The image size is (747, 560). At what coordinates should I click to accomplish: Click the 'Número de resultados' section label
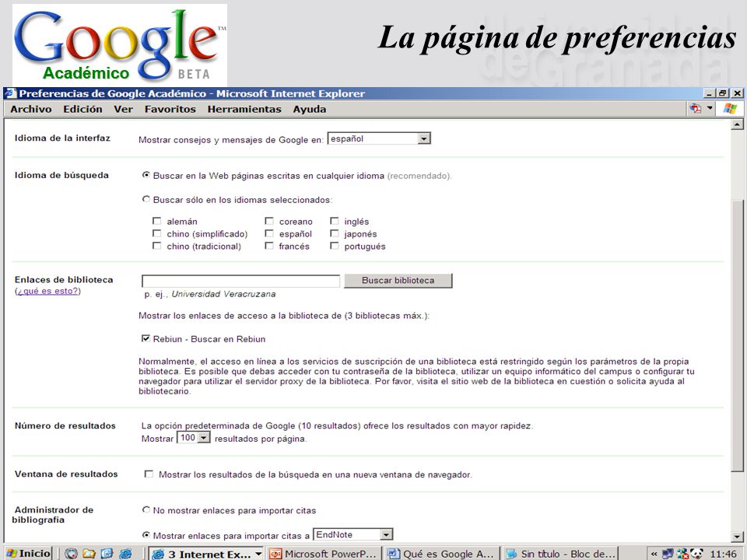coord(65,425)
